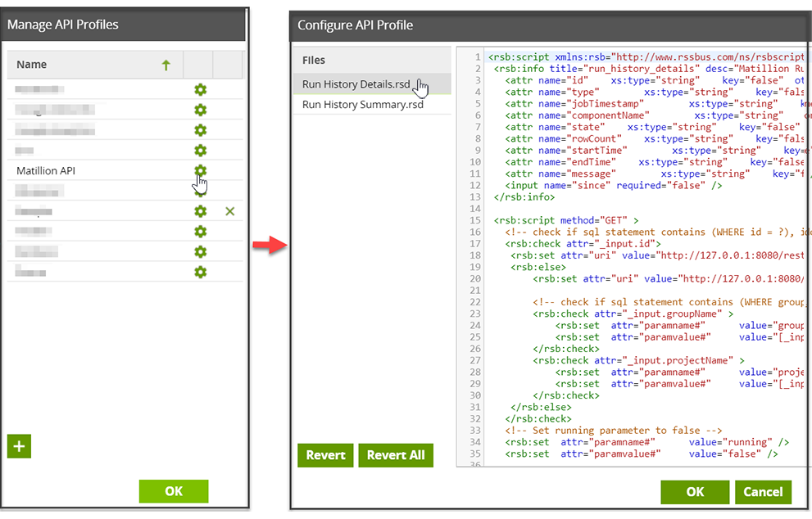Click the green sort arrow in Name header
The height and width of the screenshot is (519, 812).
point(166,65)
